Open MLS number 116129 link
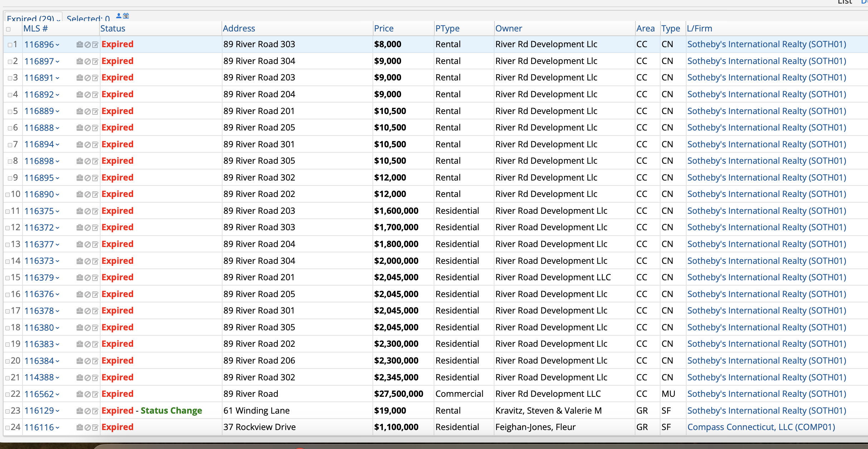868x449 pixels. (39, 411)
